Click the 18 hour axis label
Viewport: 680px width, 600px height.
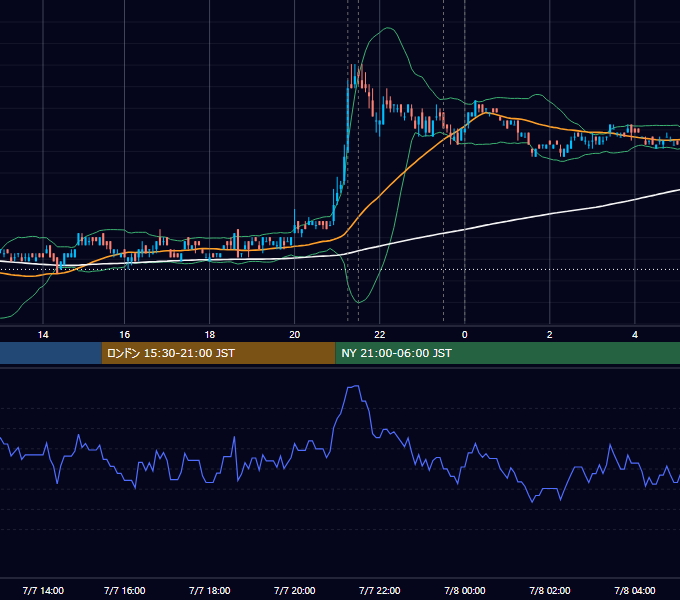[x=209, y=335]
